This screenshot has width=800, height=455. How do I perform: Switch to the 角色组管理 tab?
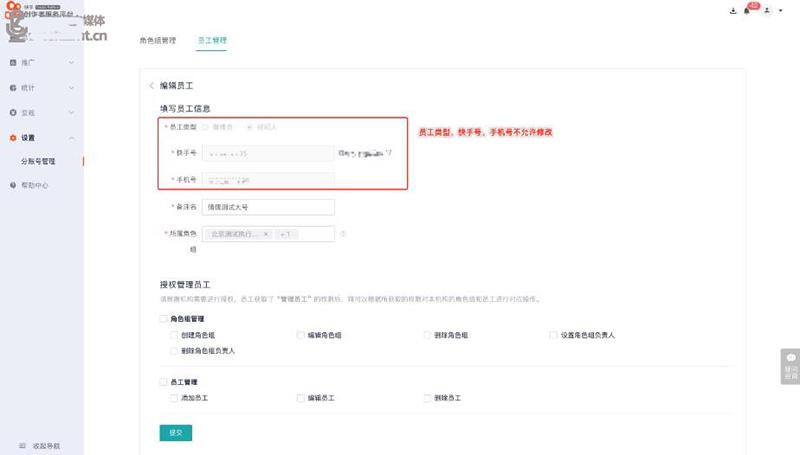pos(157,41)
